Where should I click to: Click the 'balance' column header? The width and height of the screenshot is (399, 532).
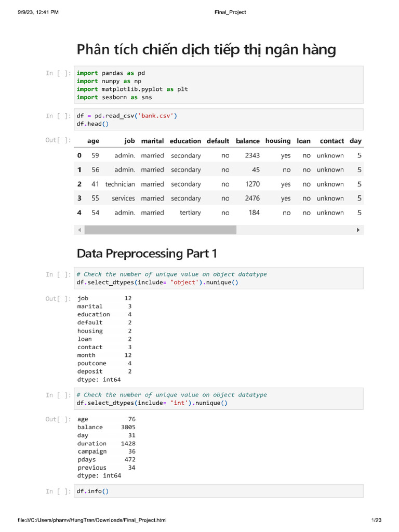(x=247, y=141)
